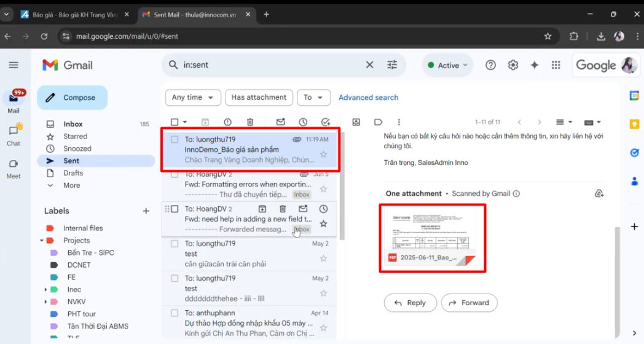Click the Delete trash icon in toolbar
This screenshot has width=644, height=344.
pos(250,122)
